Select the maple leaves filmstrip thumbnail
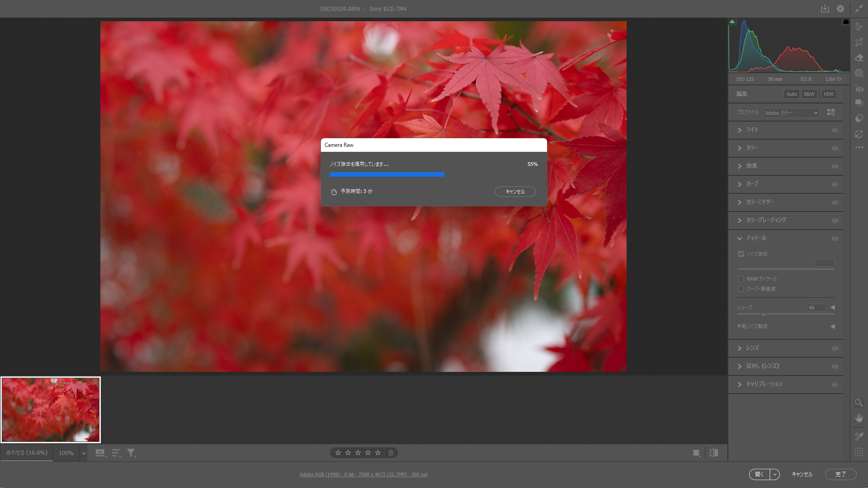This screenshot has height=488, width=868. 51,410
